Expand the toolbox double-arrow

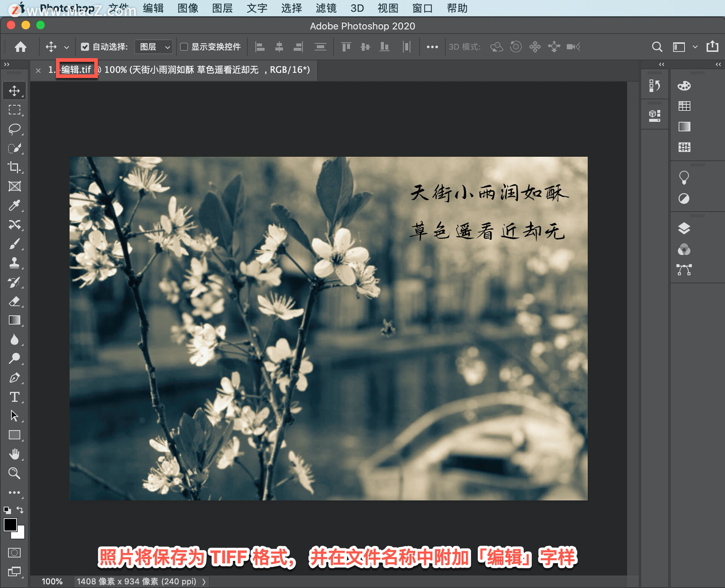point(7,65)
